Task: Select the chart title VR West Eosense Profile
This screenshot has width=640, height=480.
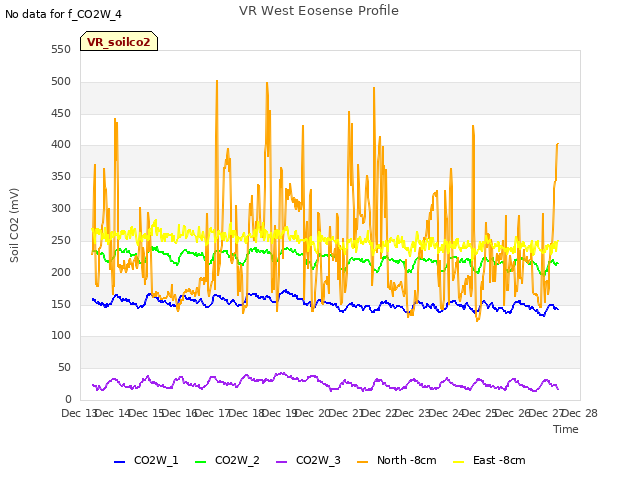Action: pos(319,11)
